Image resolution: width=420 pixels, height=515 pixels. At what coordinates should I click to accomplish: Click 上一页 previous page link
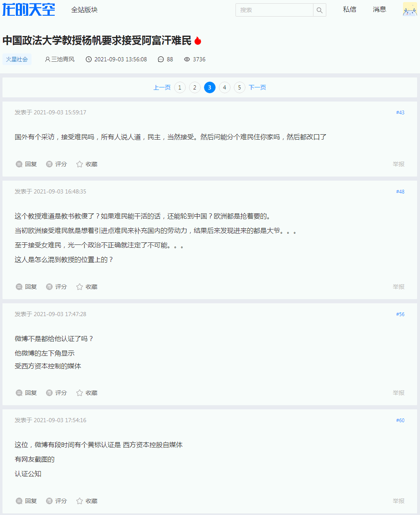[162, 87]
